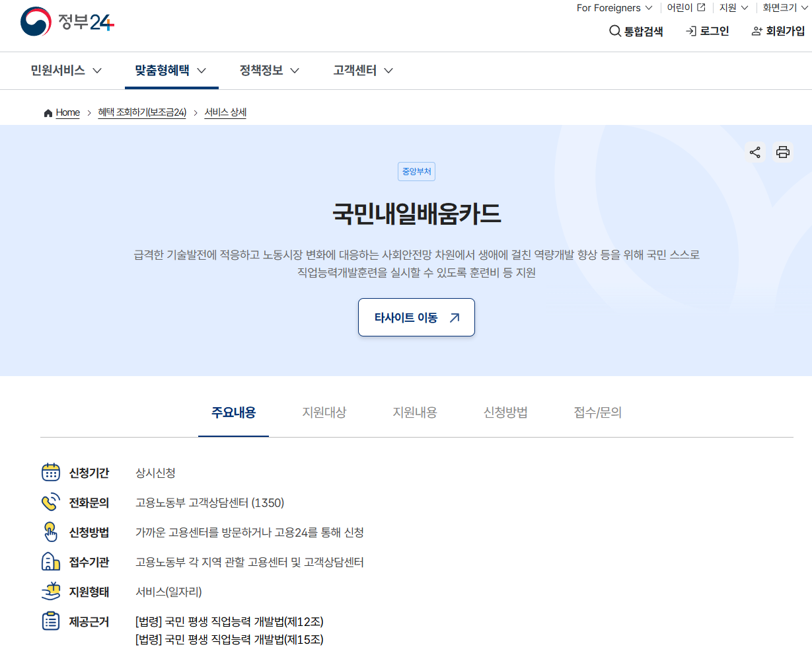Click the 지원형태 gift hand icon
The height and width of the screenshot is (663, 812).
tap(51, 592)
